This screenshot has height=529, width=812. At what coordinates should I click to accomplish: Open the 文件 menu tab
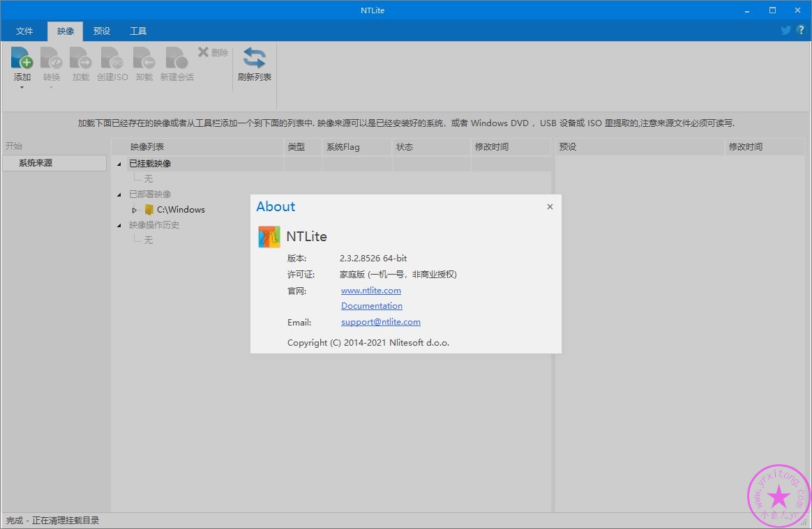coord(24,31)
